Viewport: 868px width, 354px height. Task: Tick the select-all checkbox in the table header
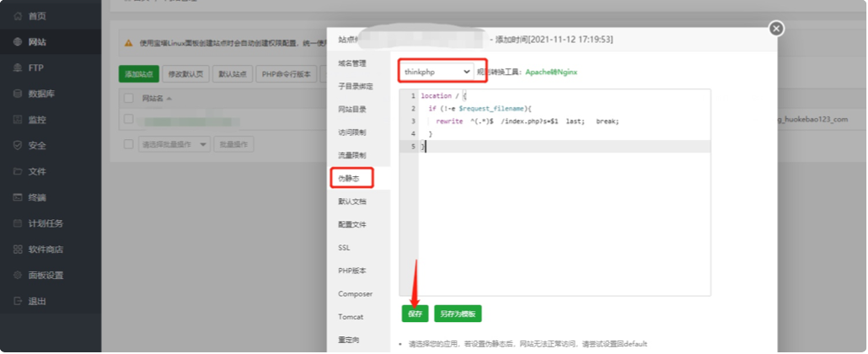(x=128, y=98)
